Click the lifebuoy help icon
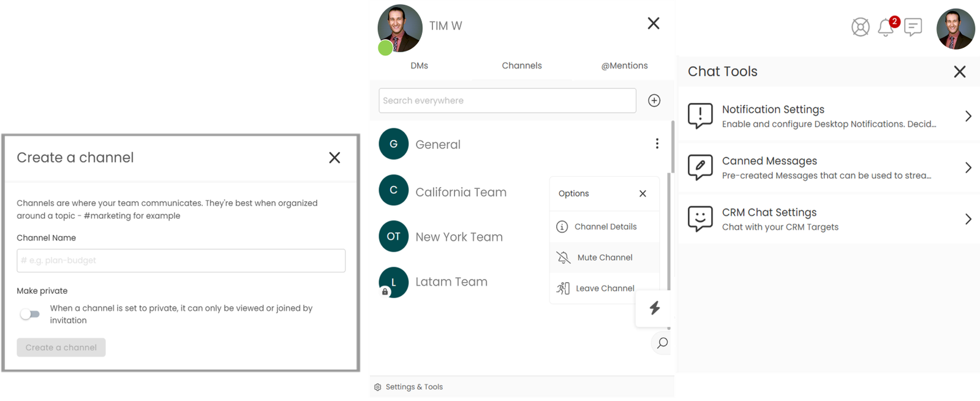This screenshot has height=401, width=980. 860,28
